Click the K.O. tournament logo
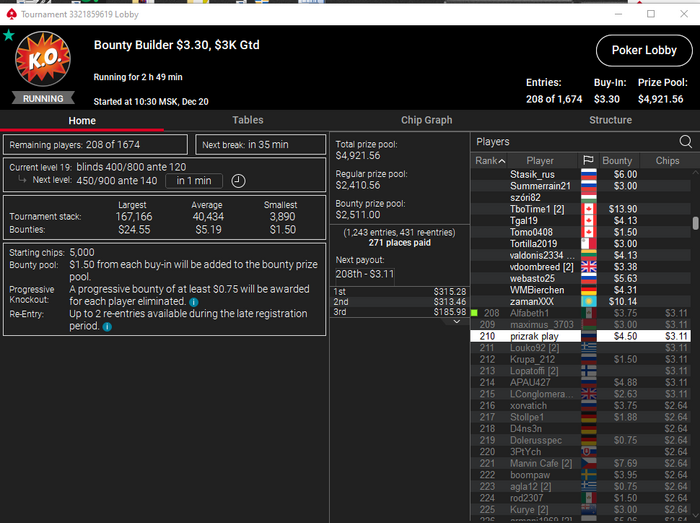 click(43, 59)
